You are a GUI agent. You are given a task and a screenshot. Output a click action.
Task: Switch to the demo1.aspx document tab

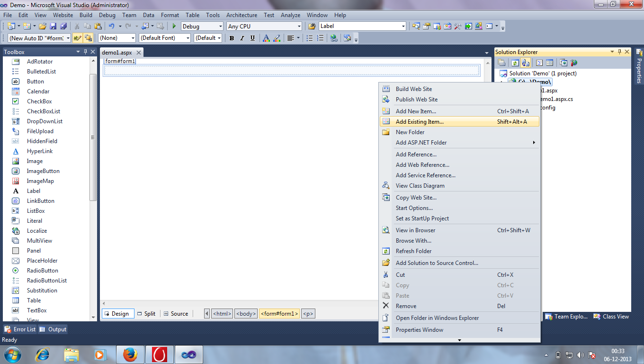pos(117,53)
